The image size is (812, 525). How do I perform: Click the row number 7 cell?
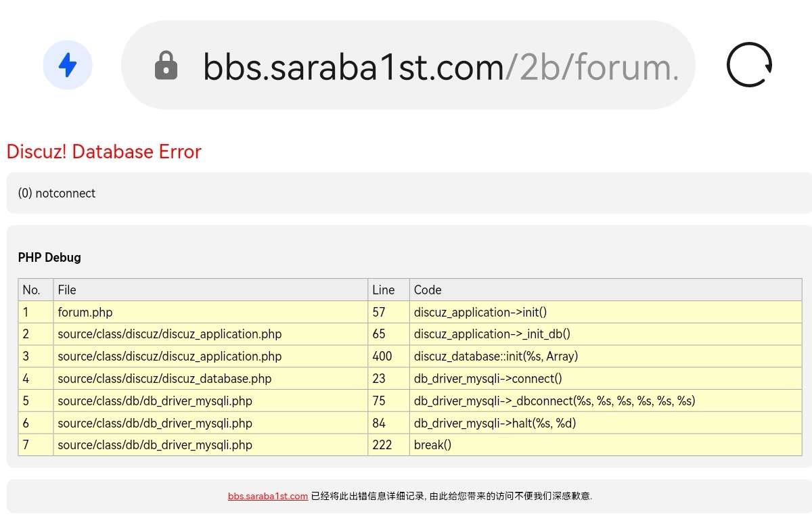[36, 445]
